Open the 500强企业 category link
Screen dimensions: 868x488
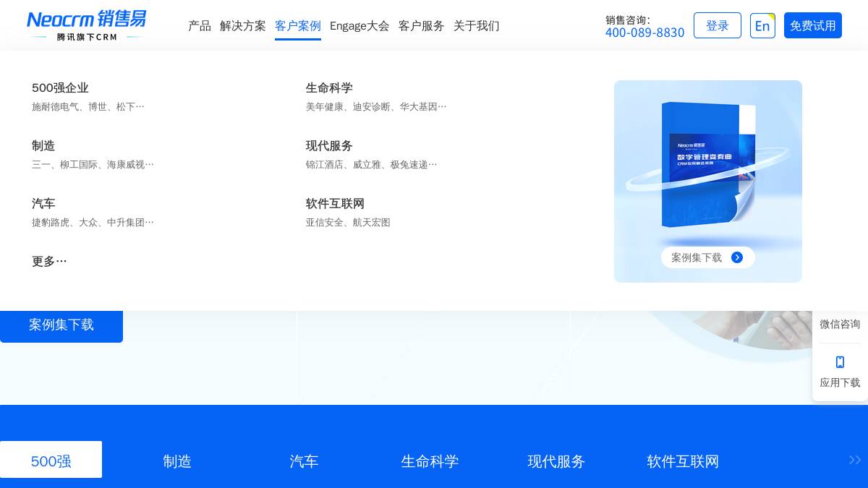tap(60, 87)
